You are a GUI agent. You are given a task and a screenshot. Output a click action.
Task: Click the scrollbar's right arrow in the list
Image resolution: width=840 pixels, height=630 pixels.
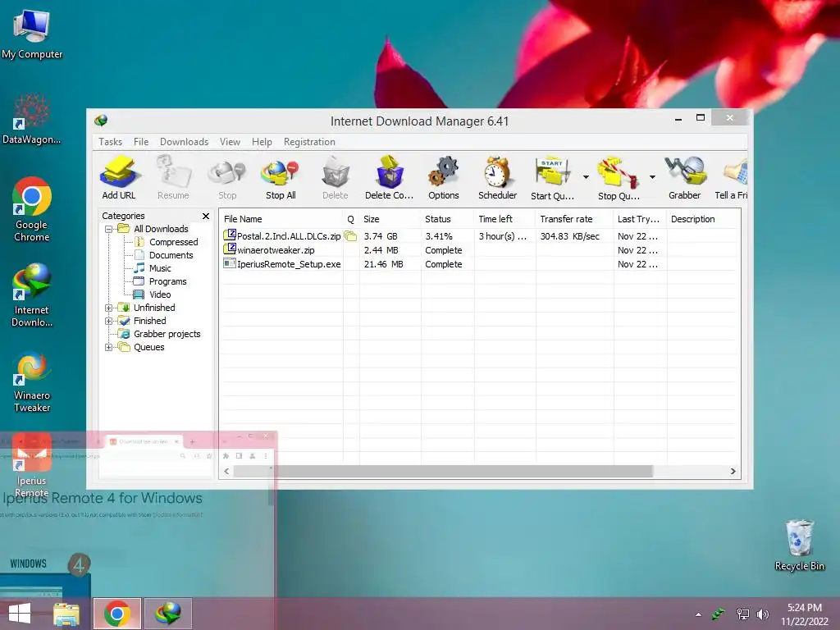click(x=733, y=472)
